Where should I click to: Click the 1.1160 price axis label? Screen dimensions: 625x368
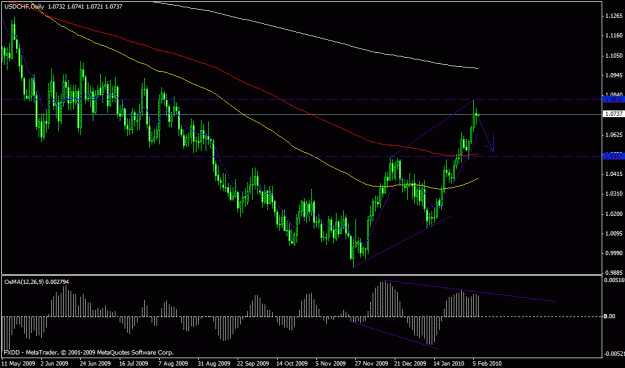[614, 36]
